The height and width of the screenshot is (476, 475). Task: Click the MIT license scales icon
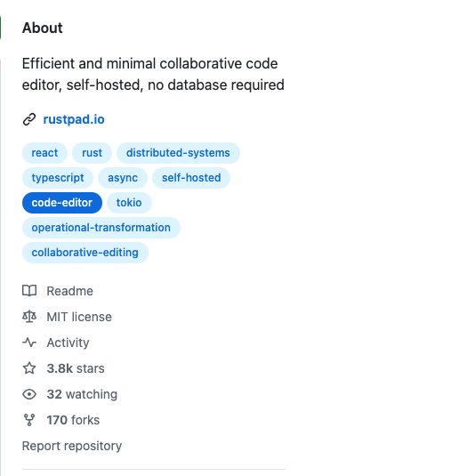[29, 317]
